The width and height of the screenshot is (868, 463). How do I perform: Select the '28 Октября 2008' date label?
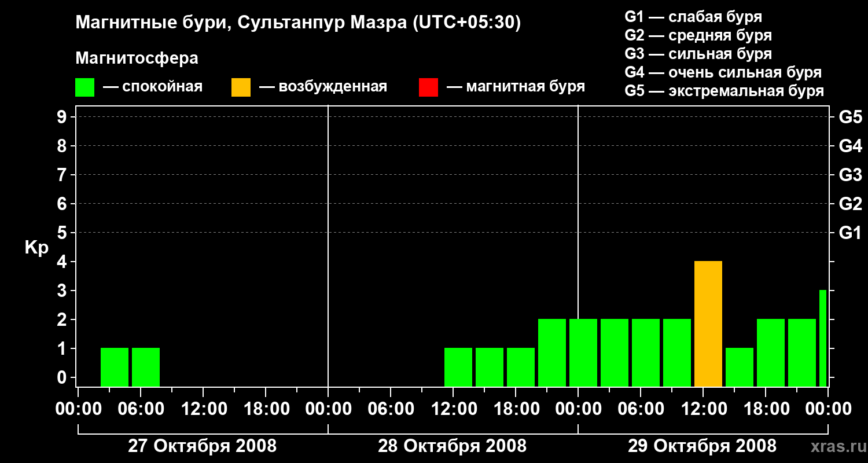452,446
